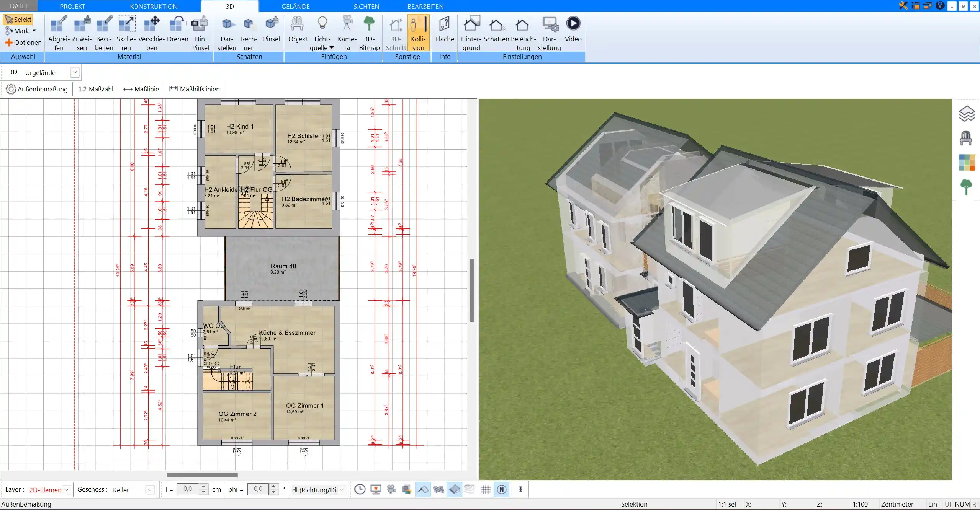
Task: Open the DATEI menu
Action: (x=18, y=6)
